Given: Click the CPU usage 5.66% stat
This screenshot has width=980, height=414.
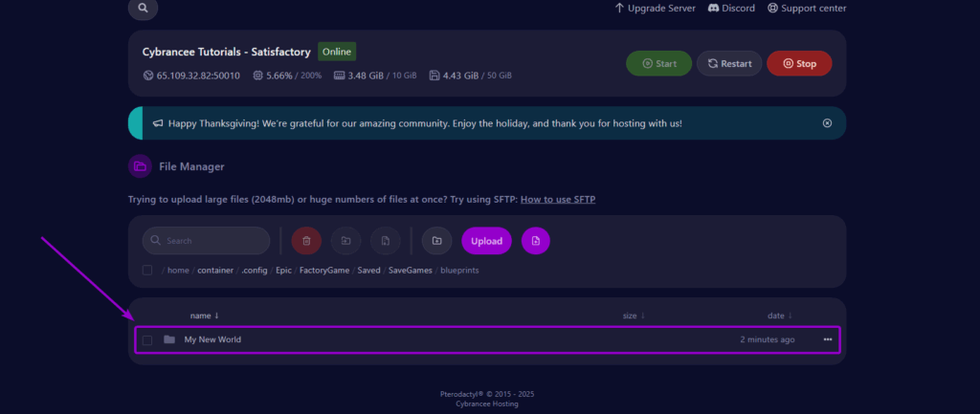Looking at the screenshot, I should tap(287, 76).
